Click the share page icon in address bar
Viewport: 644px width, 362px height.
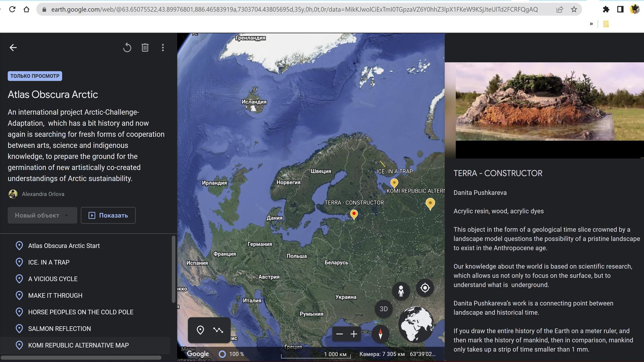pos(559,9)
